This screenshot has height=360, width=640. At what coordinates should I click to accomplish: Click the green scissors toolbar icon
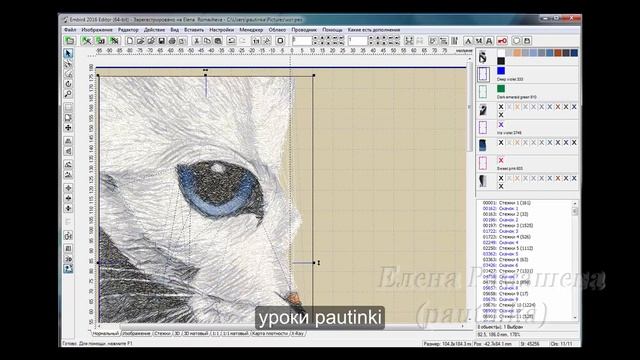point(87,40)
